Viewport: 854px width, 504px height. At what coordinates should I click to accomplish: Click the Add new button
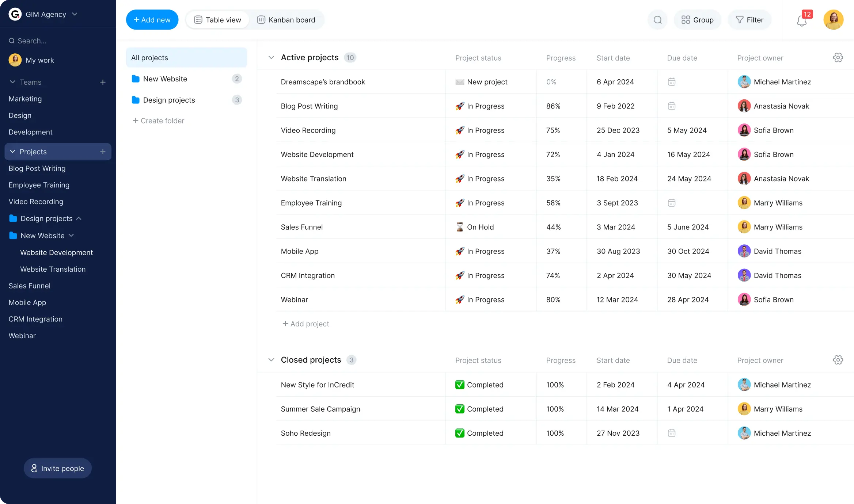(152, 19)
